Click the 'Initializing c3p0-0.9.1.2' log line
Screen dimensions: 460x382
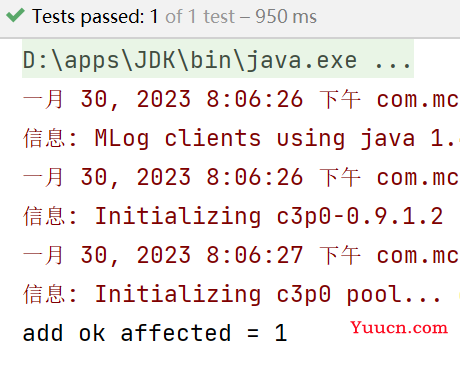click(233, 216)
